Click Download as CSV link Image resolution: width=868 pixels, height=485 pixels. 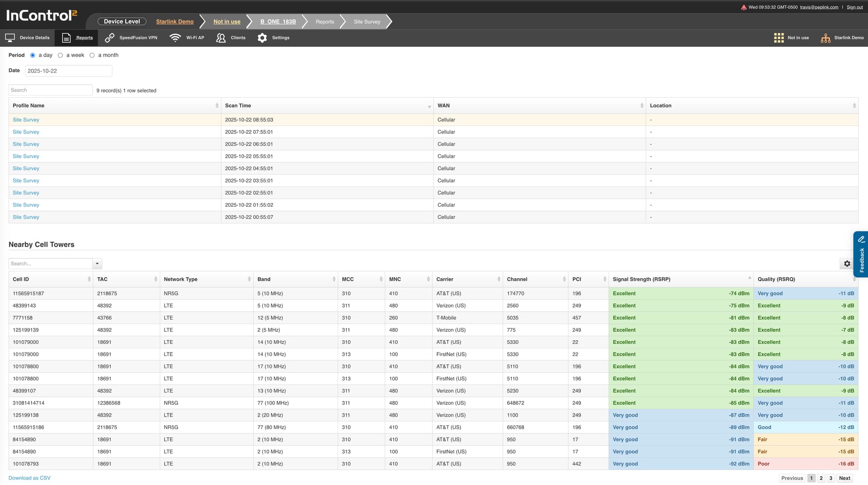click(x=29, y=478)
